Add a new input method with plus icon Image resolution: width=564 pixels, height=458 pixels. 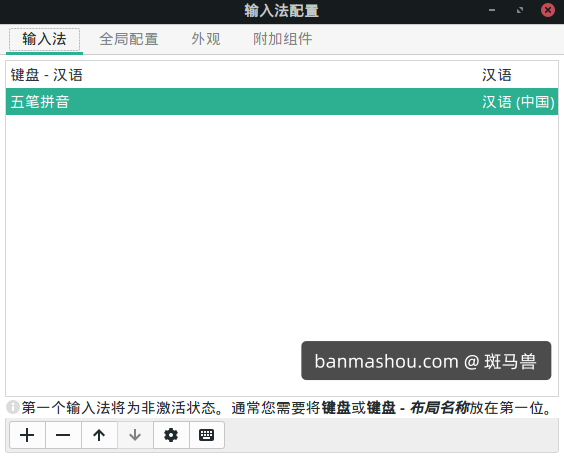pyautogui.click(x=27, y=435)
